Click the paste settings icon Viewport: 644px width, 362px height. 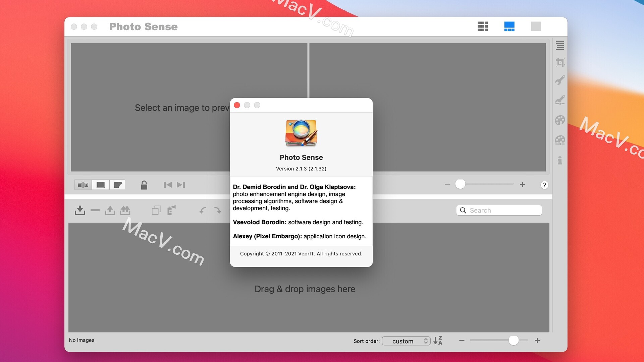tap(171, 210)
